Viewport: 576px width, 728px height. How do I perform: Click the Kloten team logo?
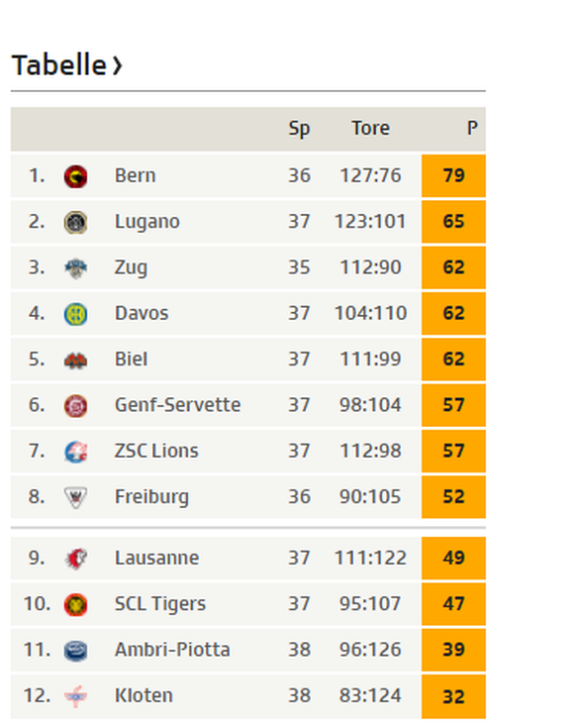[75, 696]
